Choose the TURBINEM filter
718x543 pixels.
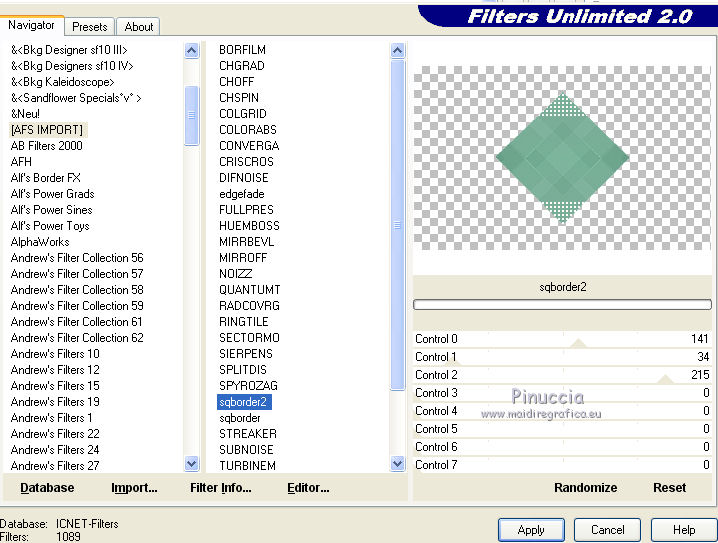tap(247, 466)
